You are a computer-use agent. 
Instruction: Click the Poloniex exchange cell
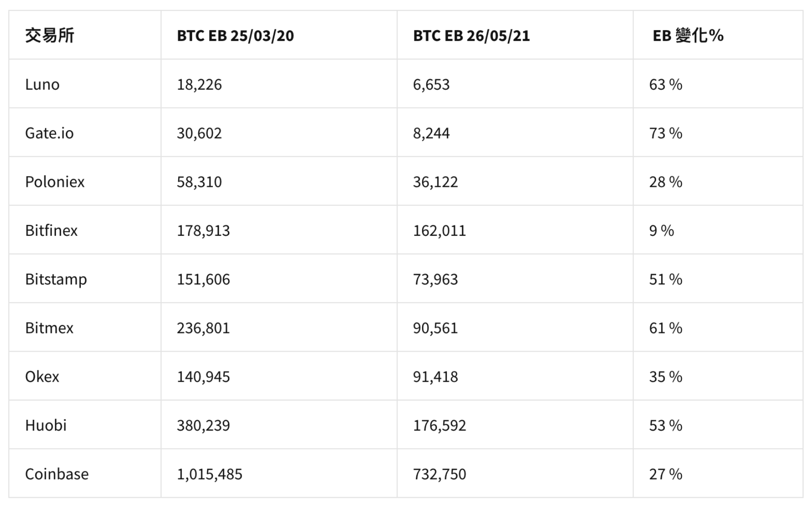55,182
